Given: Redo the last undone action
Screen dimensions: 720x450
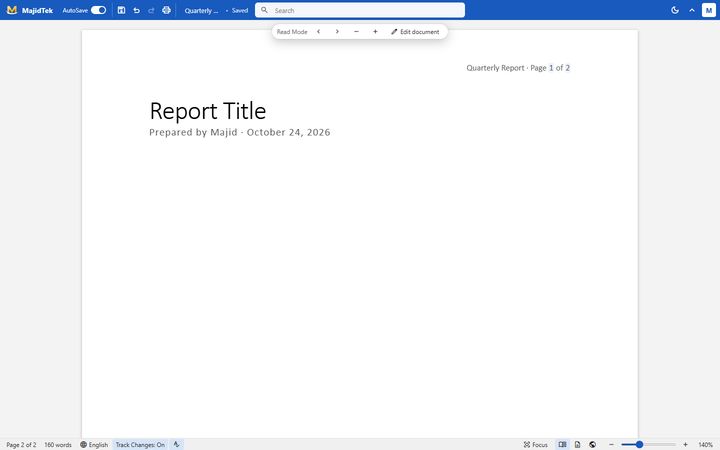Looking at the screenshot, I should coord(151,10).
